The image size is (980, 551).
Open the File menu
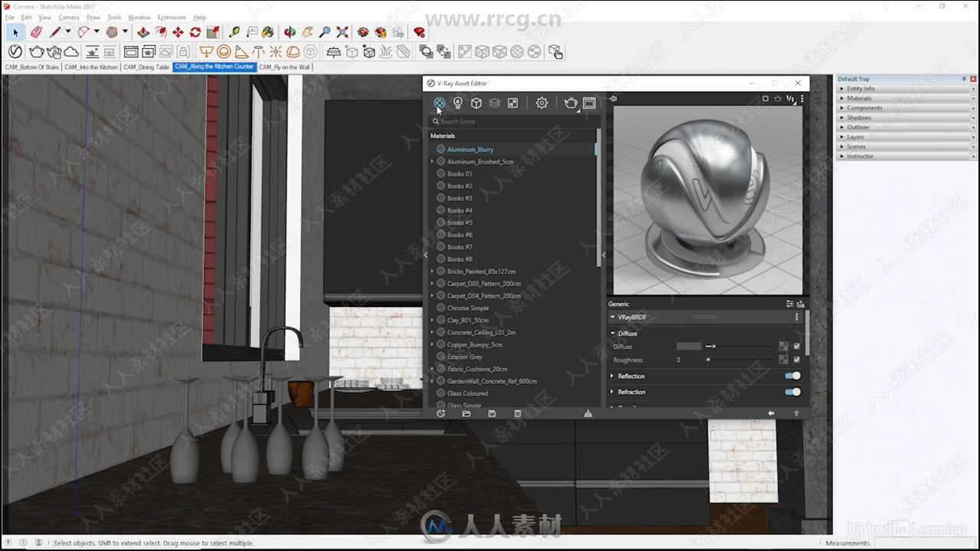click(x=10, y=18)
